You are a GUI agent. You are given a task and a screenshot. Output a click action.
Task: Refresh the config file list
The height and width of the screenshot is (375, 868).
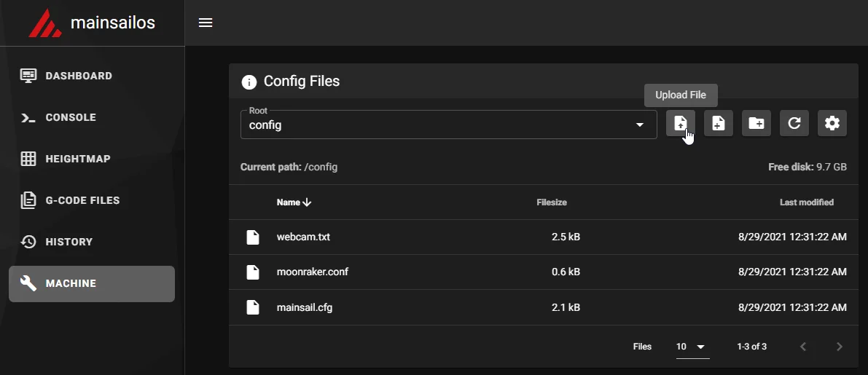(794, 124)
